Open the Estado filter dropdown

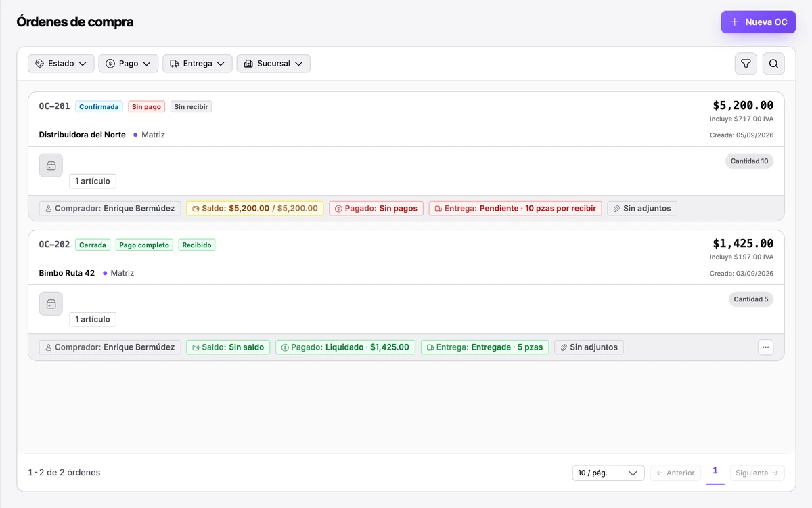pyautogui.click(x=61, y=63)
